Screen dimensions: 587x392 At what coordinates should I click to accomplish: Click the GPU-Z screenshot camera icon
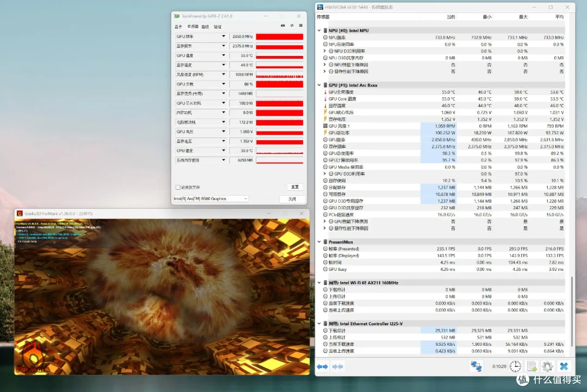tap(283, 26)
